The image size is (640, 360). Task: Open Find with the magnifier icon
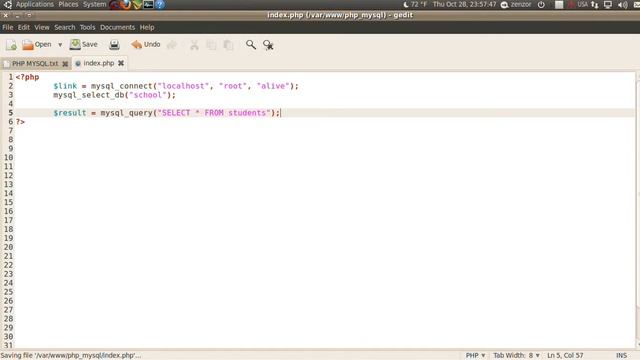(251, 44)
